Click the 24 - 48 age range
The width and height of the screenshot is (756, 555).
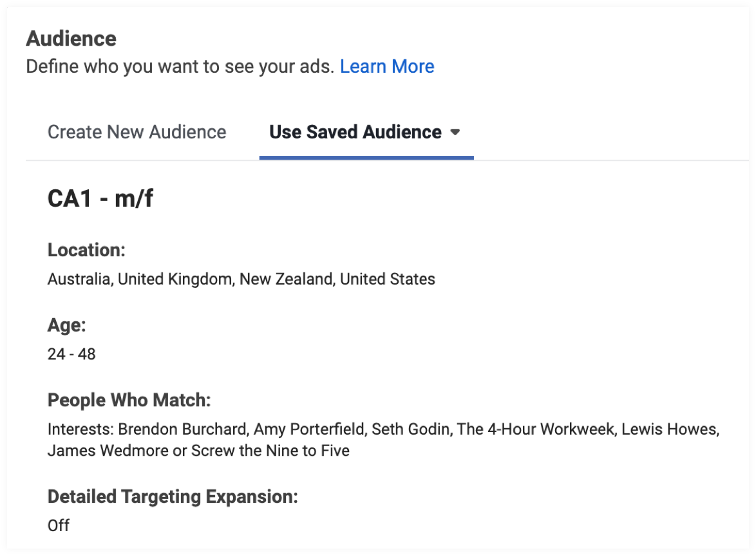(x=71, y=354)
